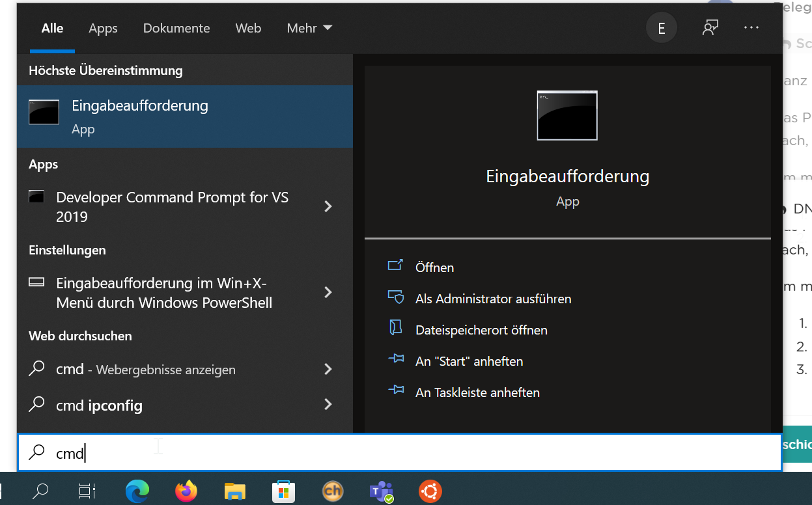Open Microsoft Edge from the taskbar
Screen dimensions: 812x505
[x=137, y=491]
